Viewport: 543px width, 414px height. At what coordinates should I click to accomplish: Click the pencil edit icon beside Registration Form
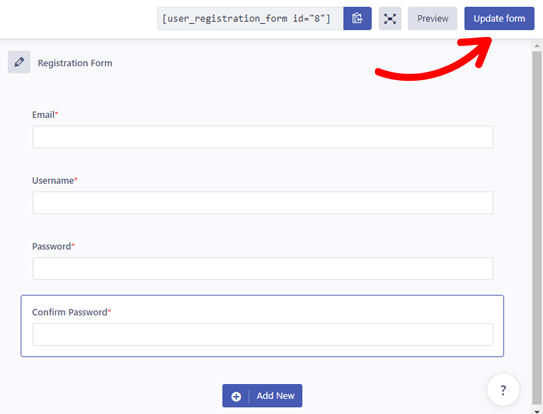19,62
